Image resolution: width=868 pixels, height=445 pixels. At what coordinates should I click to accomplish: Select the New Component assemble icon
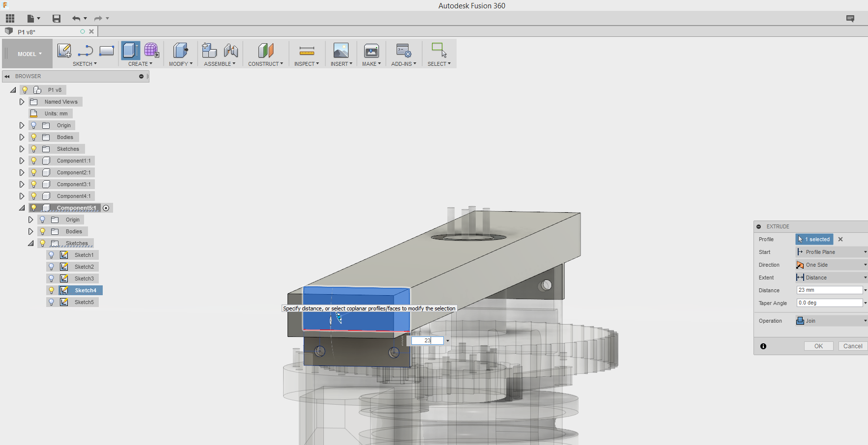click(209, 50)
